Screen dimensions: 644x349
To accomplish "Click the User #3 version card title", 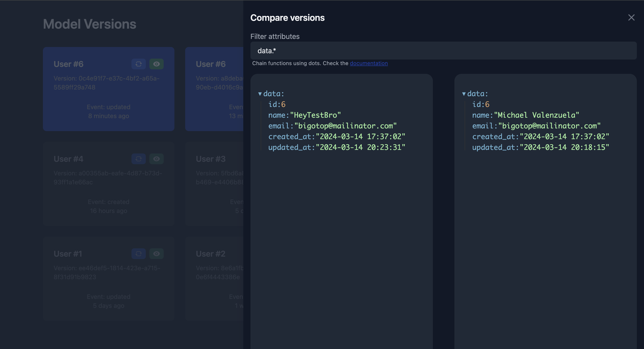I will click(x=210, y=159).
